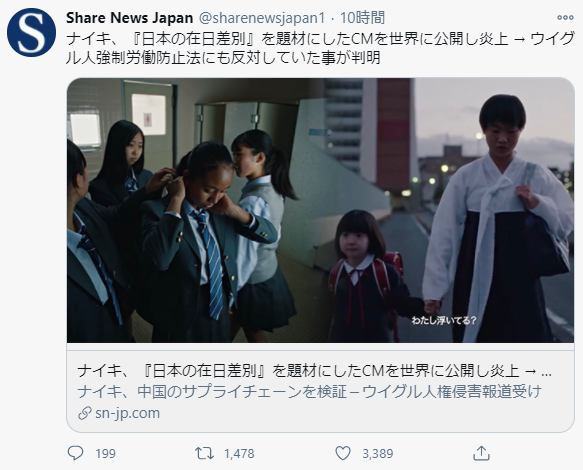Click the reply speech bubble icon
583x470 pixels.
(x=75, y=453)
